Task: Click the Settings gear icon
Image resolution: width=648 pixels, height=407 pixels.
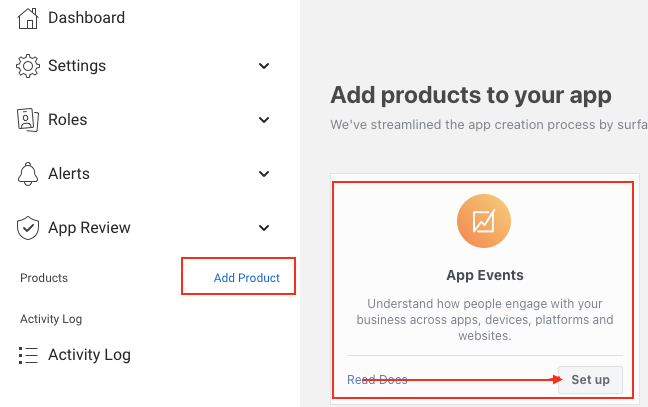Action: coord(28,66)
